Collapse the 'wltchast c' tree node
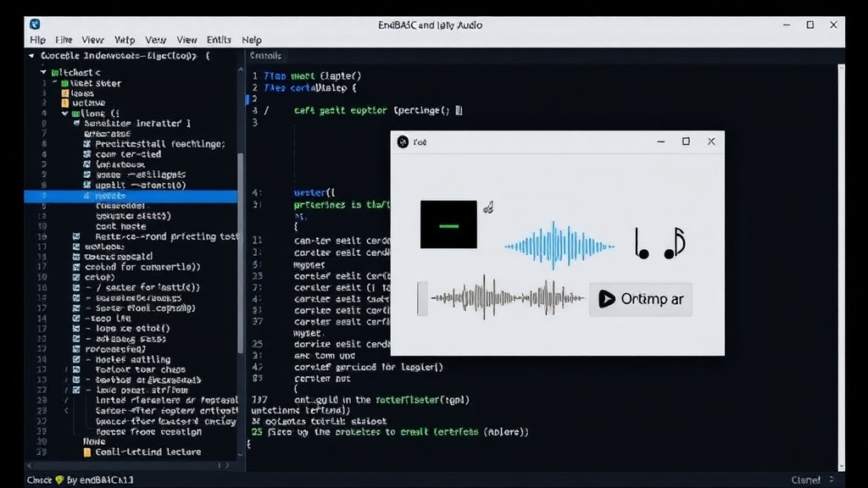The height and width of the screenshot is (488, 868). (43, 72)
